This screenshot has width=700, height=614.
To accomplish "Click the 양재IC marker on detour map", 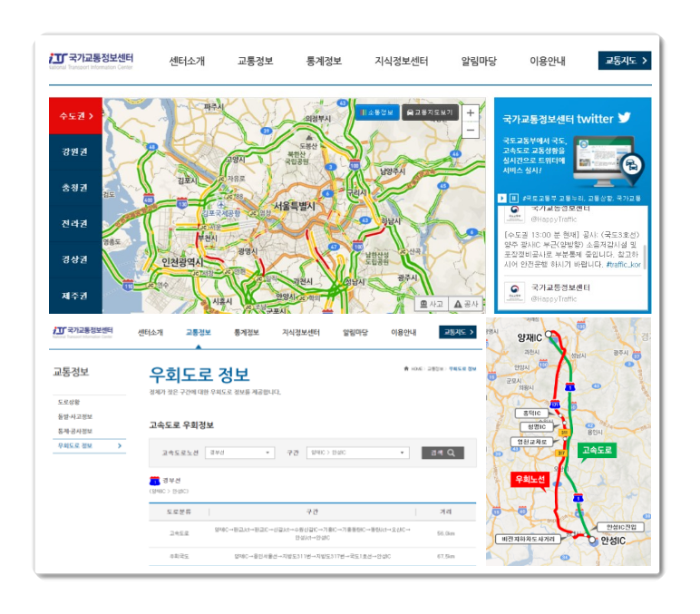I will click(x=549, y=334).
